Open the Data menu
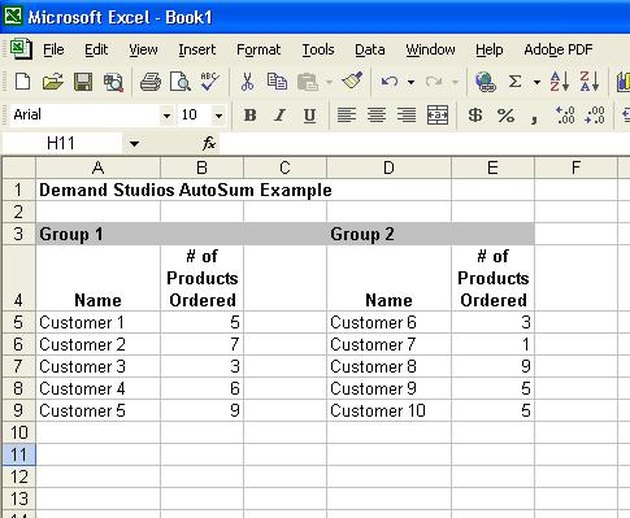 370,49
